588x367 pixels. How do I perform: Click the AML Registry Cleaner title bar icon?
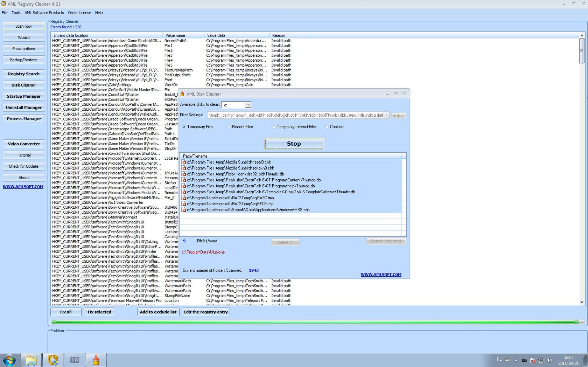click(3, 4)
